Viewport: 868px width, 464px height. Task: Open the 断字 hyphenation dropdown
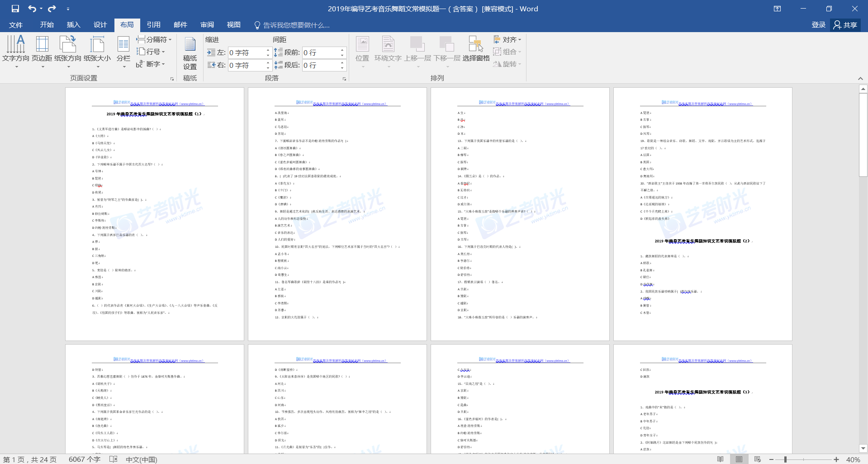coord(151,64)
